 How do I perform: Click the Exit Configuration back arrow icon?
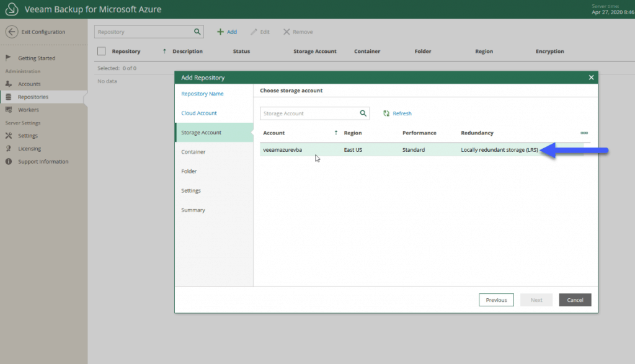tap(12, 32)
